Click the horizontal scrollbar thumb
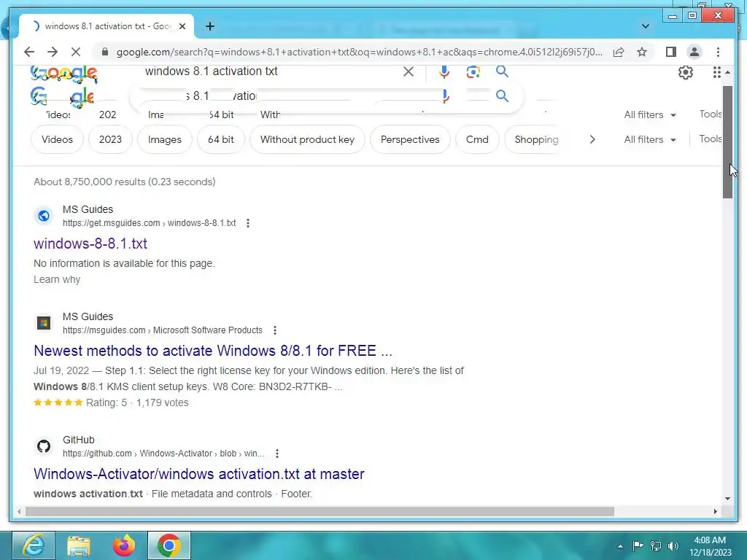 pyautogui.click(x=320, y=511)
